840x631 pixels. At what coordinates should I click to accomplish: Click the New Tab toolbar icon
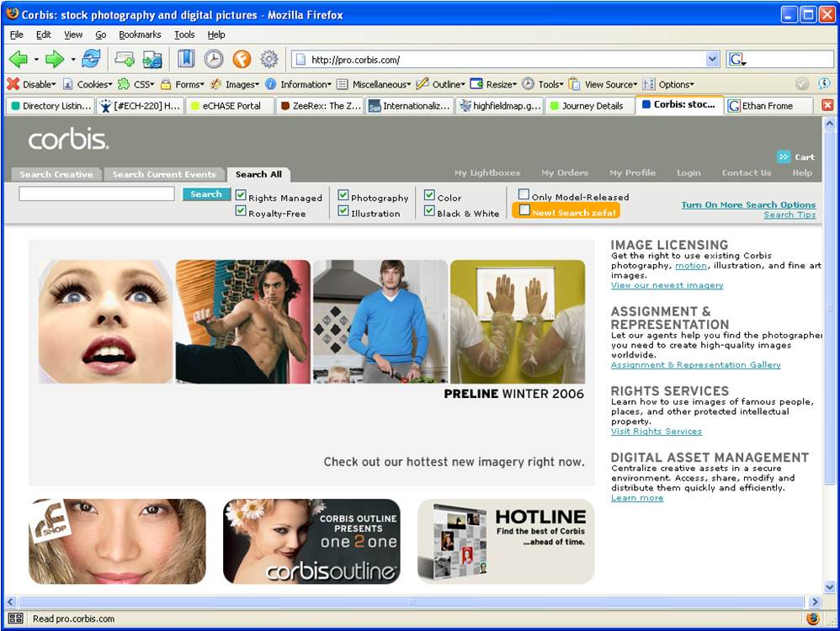coord(125,59)
